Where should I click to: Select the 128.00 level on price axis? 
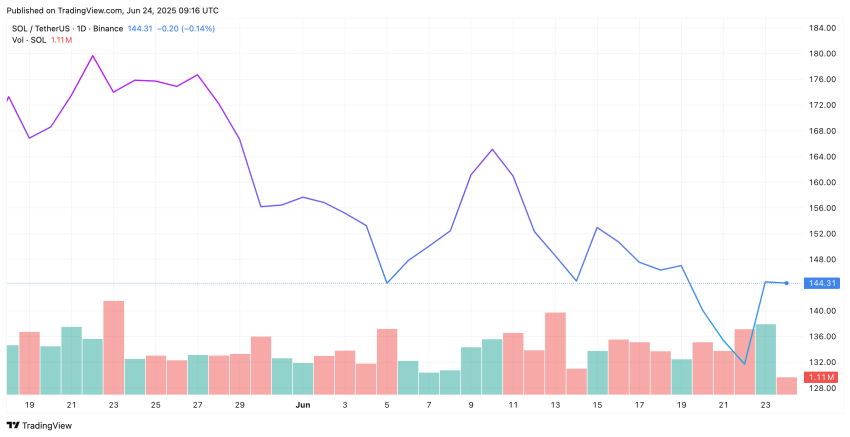(822, 388)
